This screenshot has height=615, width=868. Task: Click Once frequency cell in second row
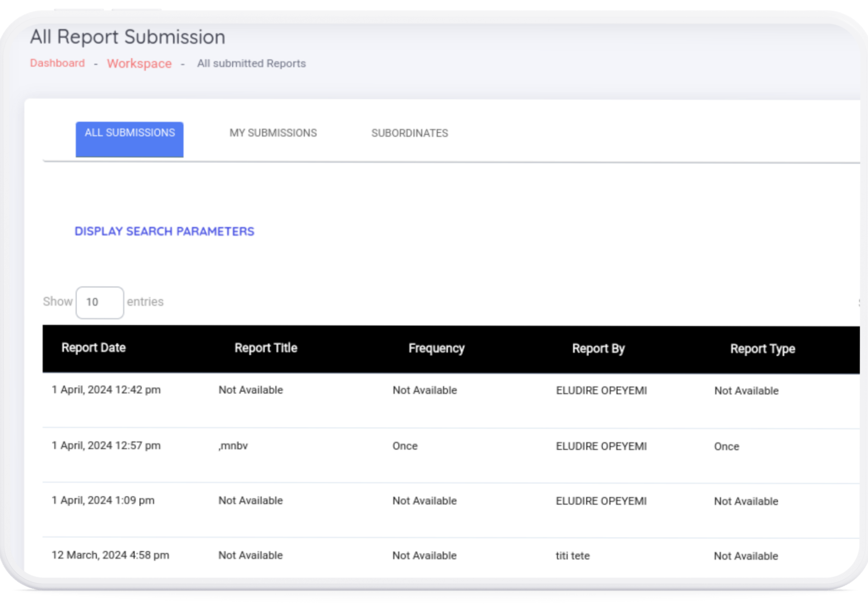click(405, 446)
